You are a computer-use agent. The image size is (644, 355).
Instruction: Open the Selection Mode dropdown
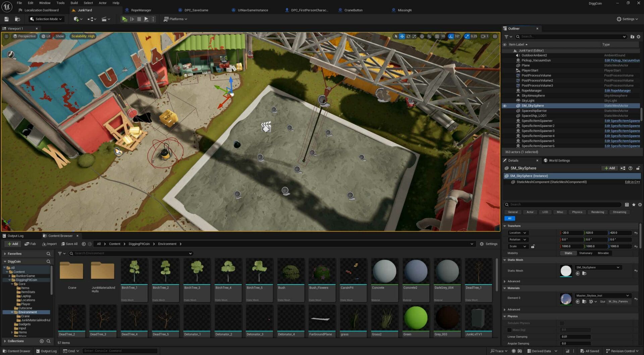pyautogui.click(x=46, y=19)
